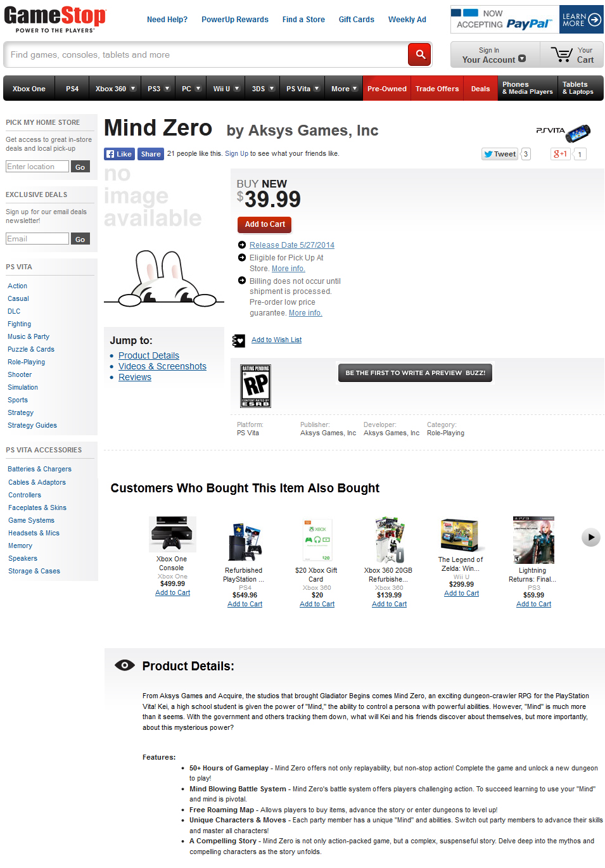The height and width of the screenshot is (868, 605).
Task: Click the red search magnifier button
Action: pos(420,55)
